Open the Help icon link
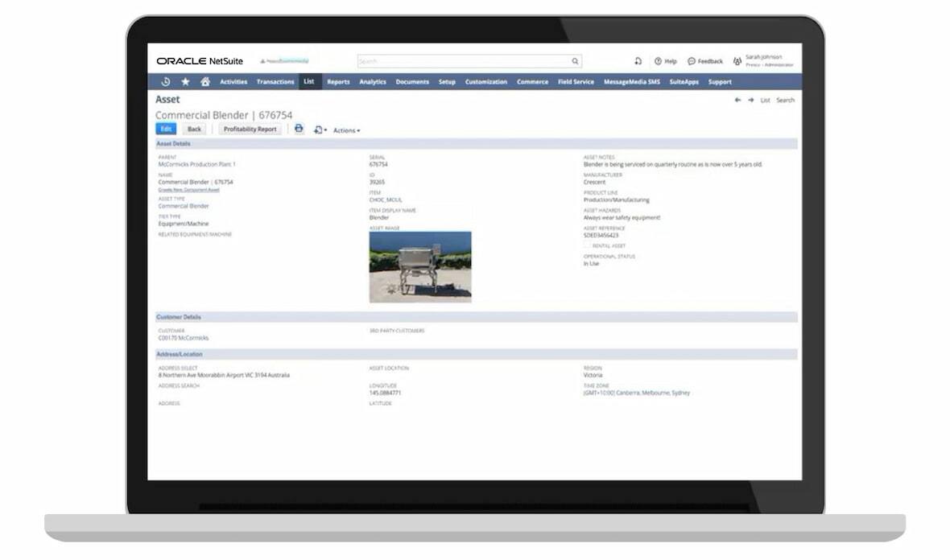950x560 pixels. [665, 61]
